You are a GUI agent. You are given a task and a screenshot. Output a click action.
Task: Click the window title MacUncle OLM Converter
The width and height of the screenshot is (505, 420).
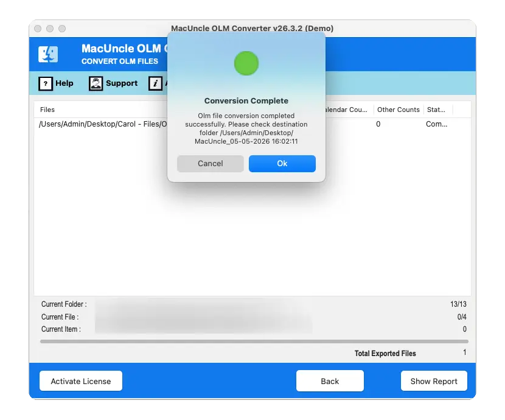252,28
